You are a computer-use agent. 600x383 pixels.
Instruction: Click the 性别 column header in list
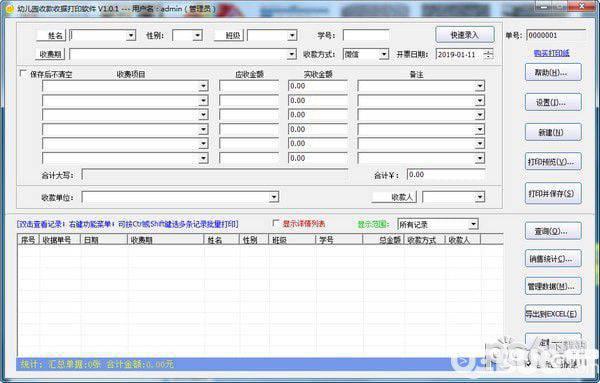click(254, 240)
